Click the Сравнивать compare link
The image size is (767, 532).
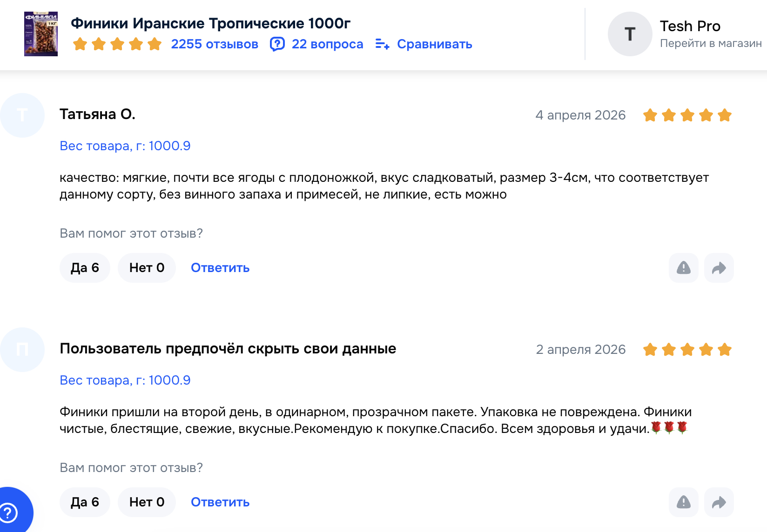(434, 44)
